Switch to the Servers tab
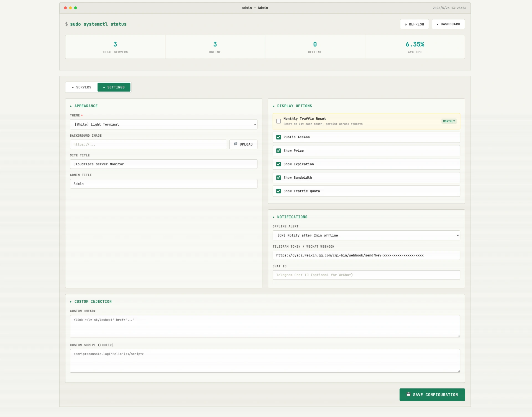Viewport: 532px width, 417px height. coord(81,87)
